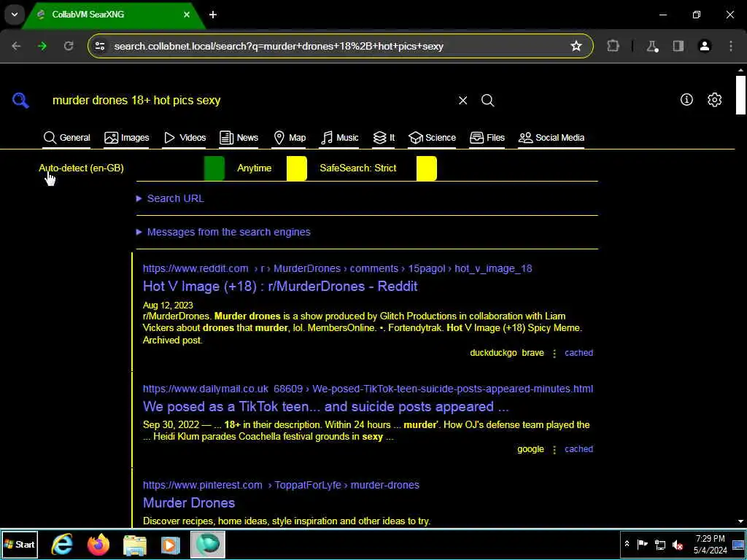Open Chrome Labs flask icon
Screen dimensions: 747x560
652,46
